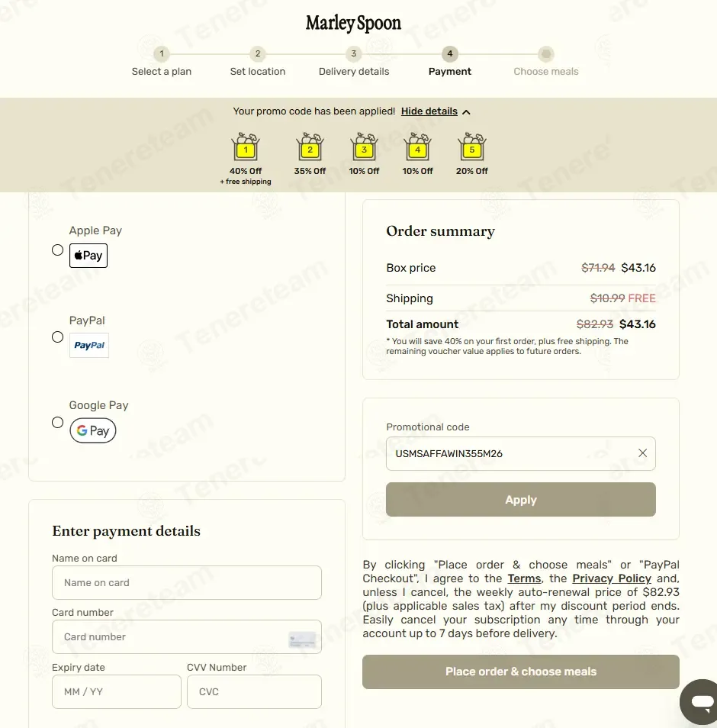Click the Apply promo code button
Viewport: 717px width, 728px height.
click(521, 500)
